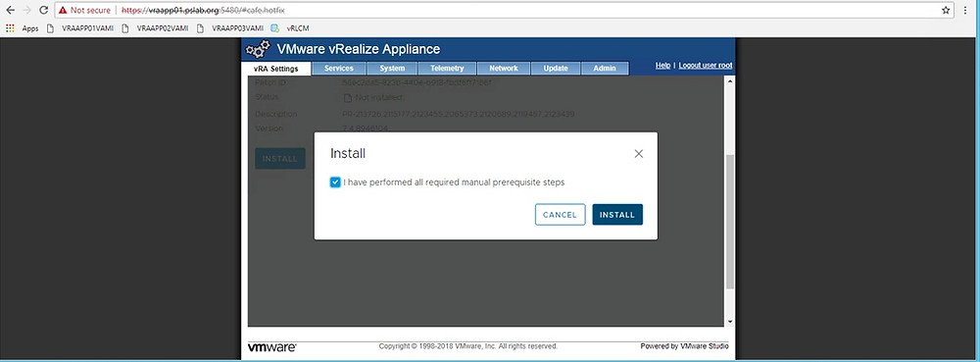Click dimmed INSTALL button behind dialog
The height and width of the screenshot is (362, 980).
tap(280, 159)
